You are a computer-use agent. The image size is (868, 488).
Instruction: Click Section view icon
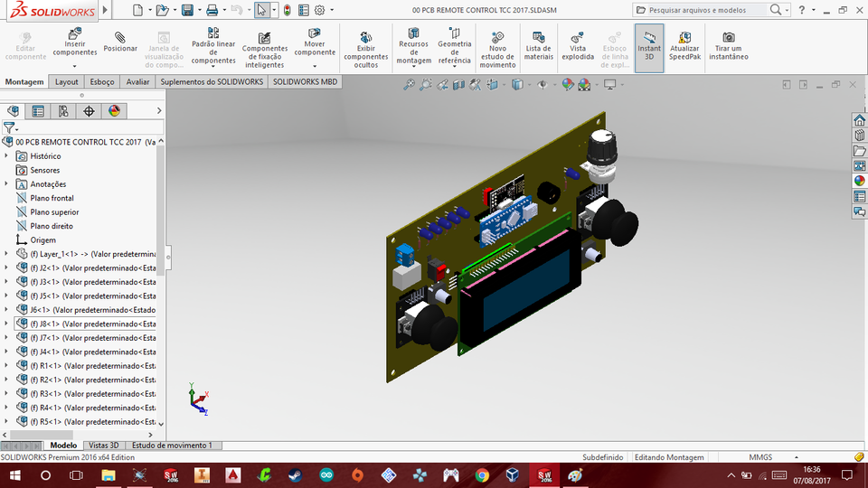point(458,85)
